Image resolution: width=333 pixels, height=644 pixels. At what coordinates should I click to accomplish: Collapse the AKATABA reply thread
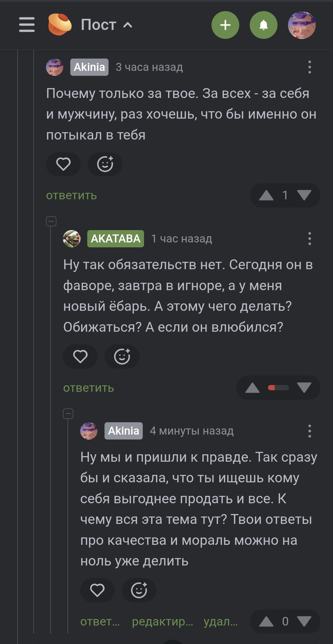click(51, 221)
